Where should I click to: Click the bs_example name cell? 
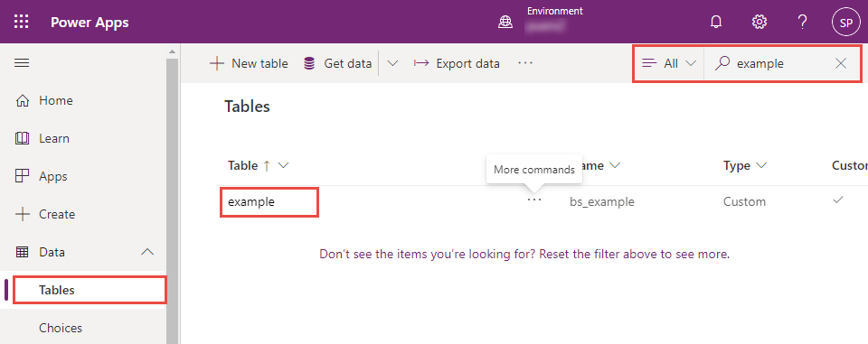coord(602,202)
